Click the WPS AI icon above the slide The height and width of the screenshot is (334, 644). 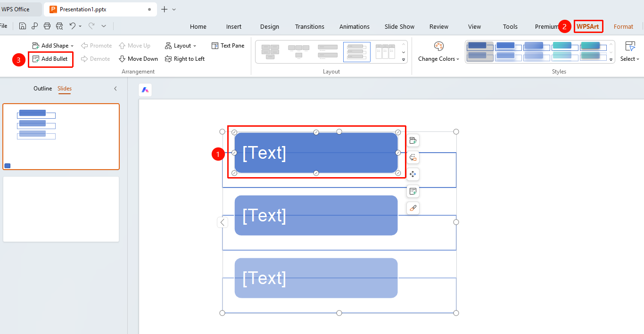point(146,90)
